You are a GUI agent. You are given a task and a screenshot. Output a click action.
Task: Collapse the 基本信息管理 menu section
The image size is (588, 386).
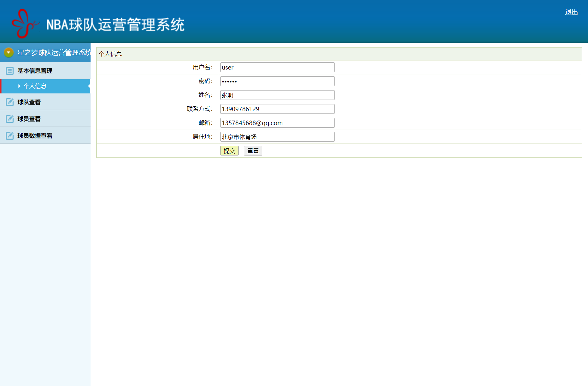tap(34, 70)
